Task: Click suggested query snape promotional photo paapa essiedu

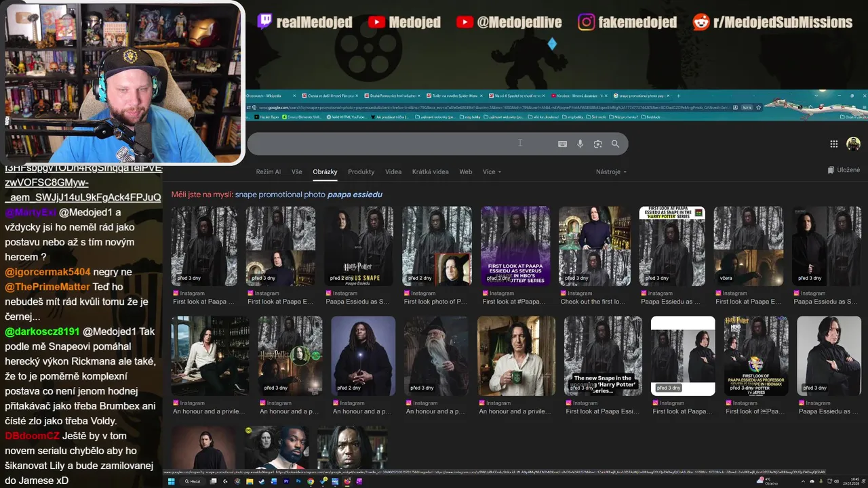Action: 309,195
